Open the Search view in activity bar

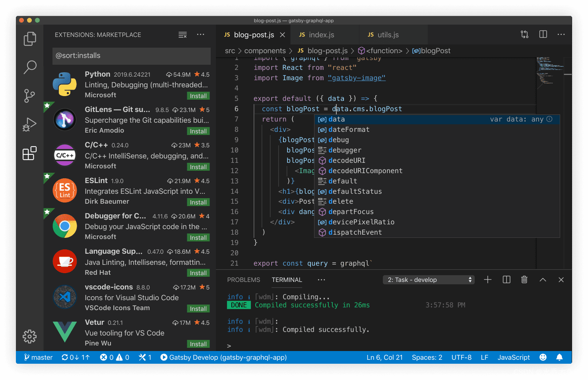tap(30, 67)
